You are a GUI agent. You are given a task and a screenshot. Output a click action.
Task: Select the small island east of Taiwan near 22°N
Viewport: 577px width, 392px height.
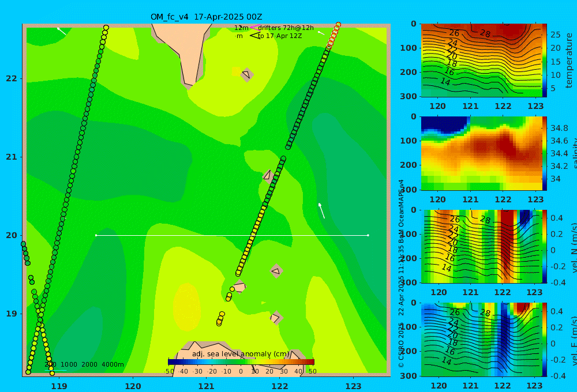coord(246,74)
